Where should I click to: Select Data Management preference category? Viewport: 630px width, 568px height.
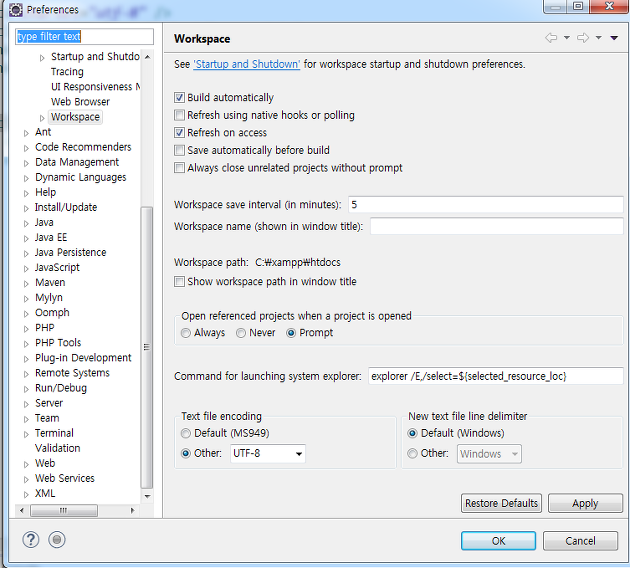point(77,162)
